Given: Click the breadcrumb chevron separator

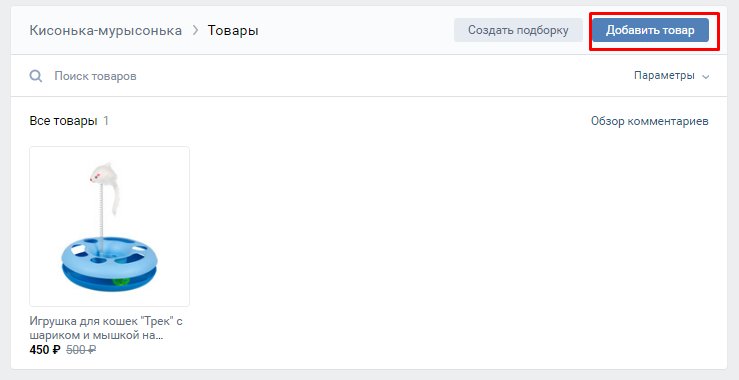Looking at the screenshot, I should click(x=195, y=31).
